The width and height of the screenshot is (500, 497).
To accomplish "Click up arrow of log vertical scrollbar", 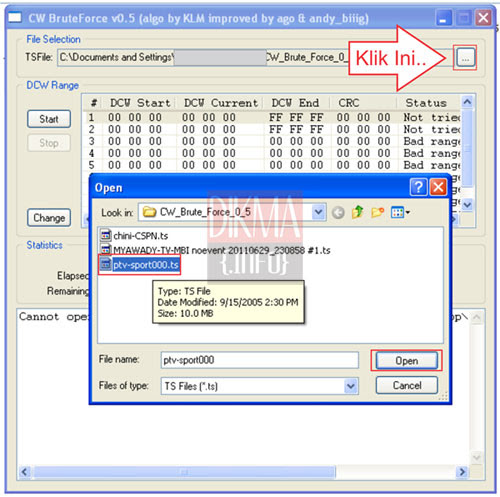I will [x=477, y=317].
